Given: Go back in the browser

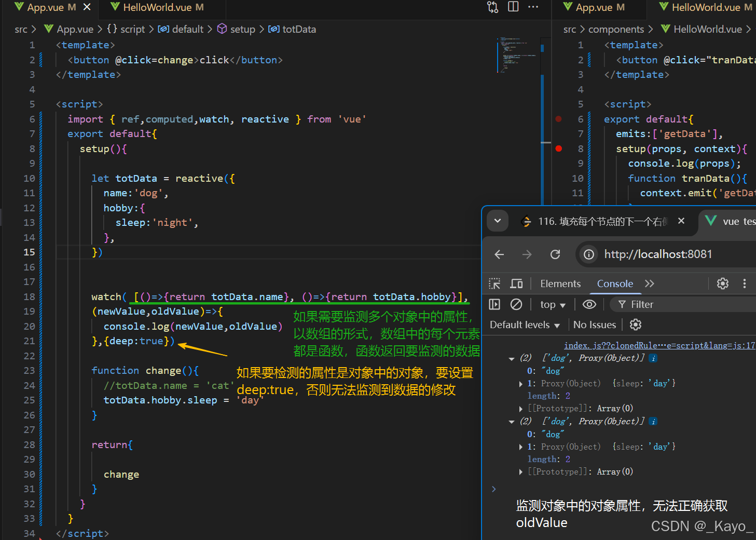Looking at the screenshot, I should coord(500,254).
